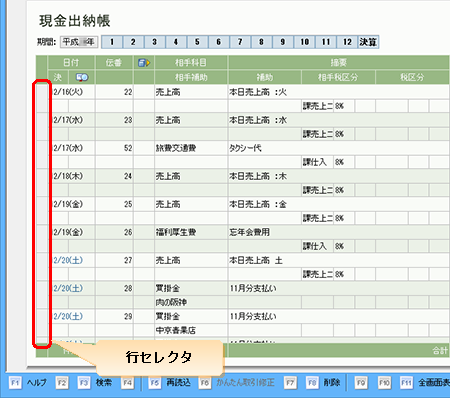Click the タクシー代 description cell
This screenshot has height=398, width=450.
point(339,148)
